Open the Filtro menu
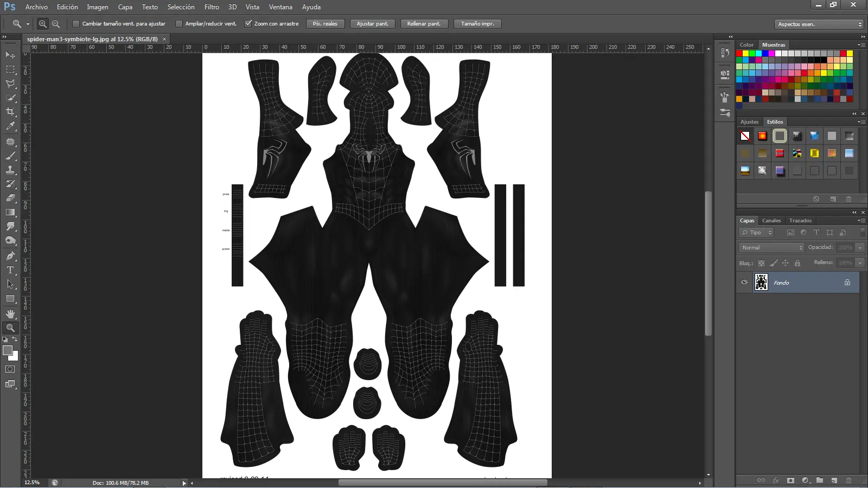 [x=212, y=7]
